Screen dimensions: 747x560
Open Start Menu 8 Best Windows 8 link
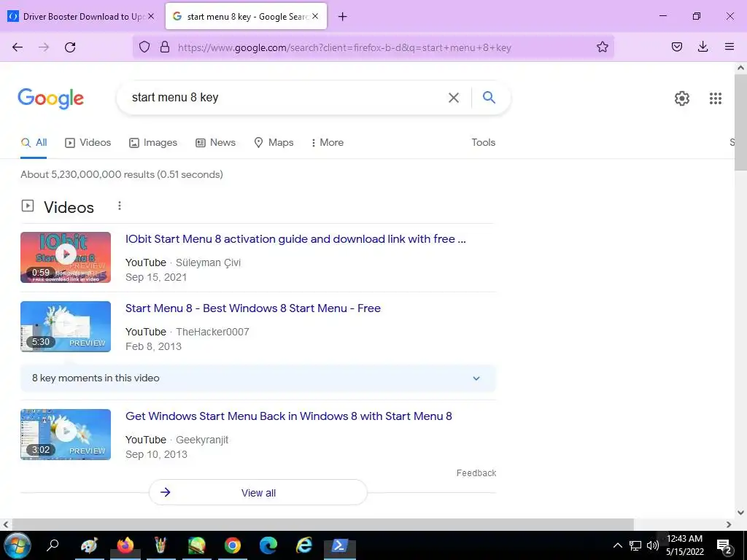253,308
